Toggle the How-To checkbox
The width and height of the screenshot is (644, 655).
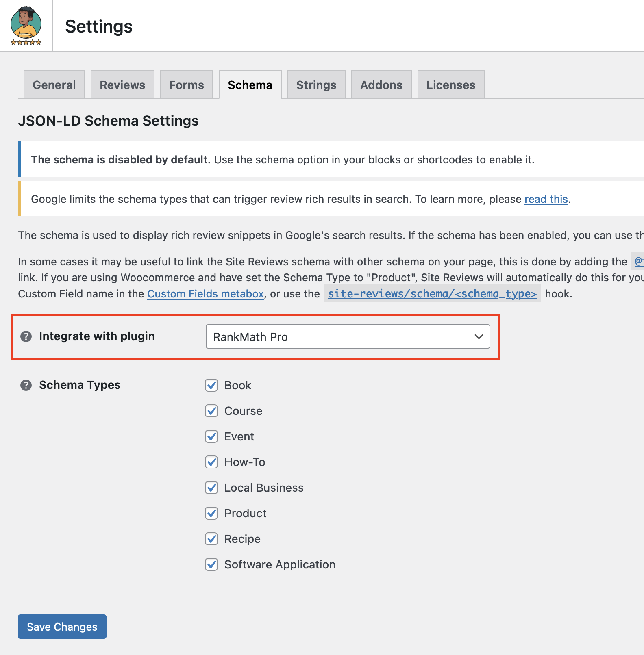[x=211, y=462]
